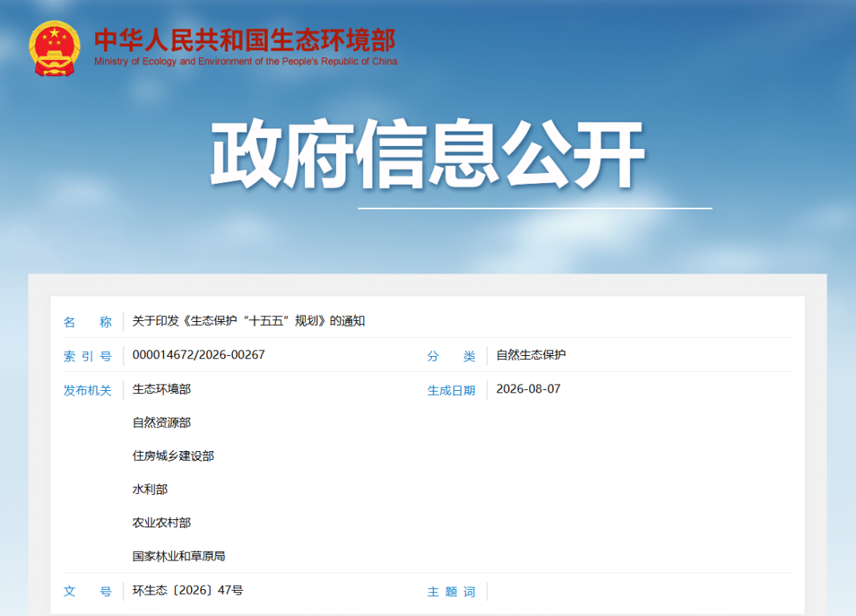Select the 名称 field label
Screen dimensions: 856x616
pos(87,322)
